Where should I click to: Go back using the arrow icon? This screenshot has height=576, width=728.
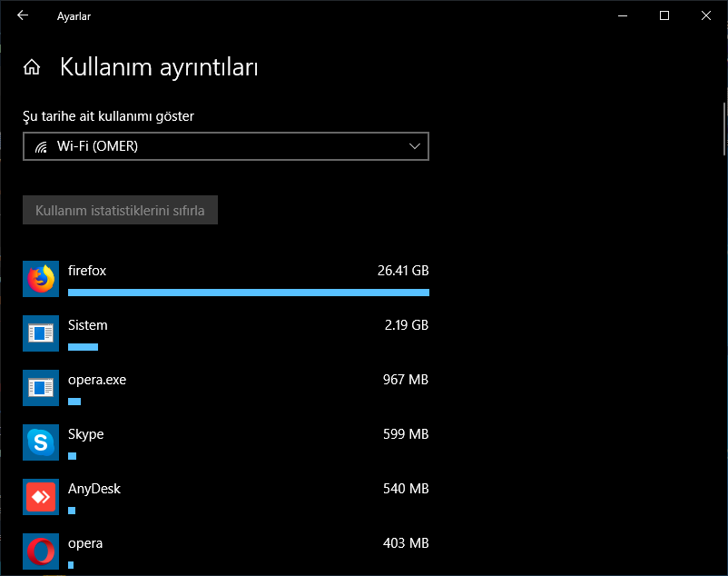[x=23, y=15]
